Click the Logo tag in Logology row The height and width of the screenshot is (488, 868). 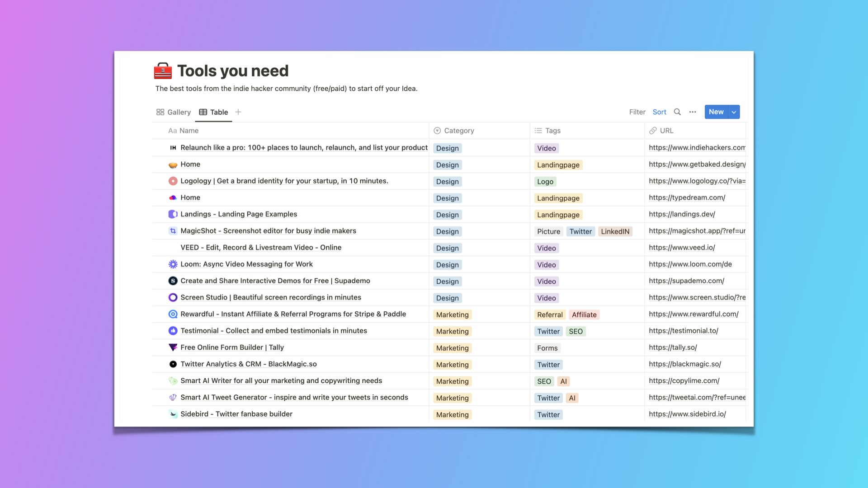(545, 182)
